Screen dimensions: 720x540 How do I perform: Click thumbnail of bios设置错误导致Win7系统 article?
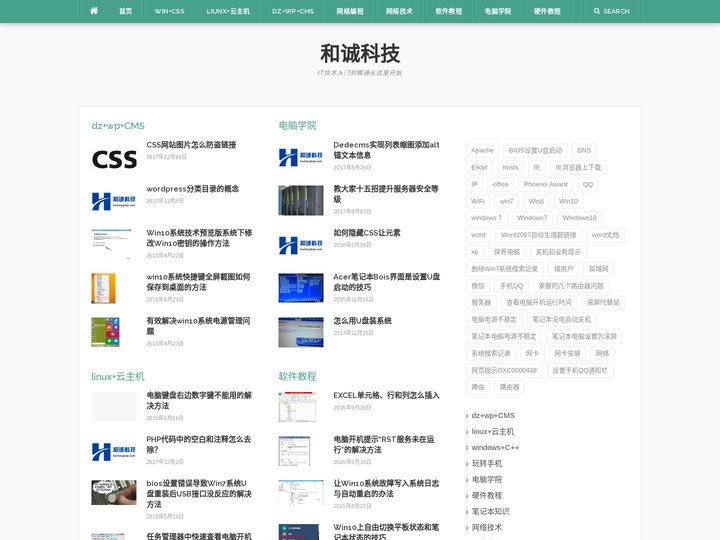(x=114, y=493)
